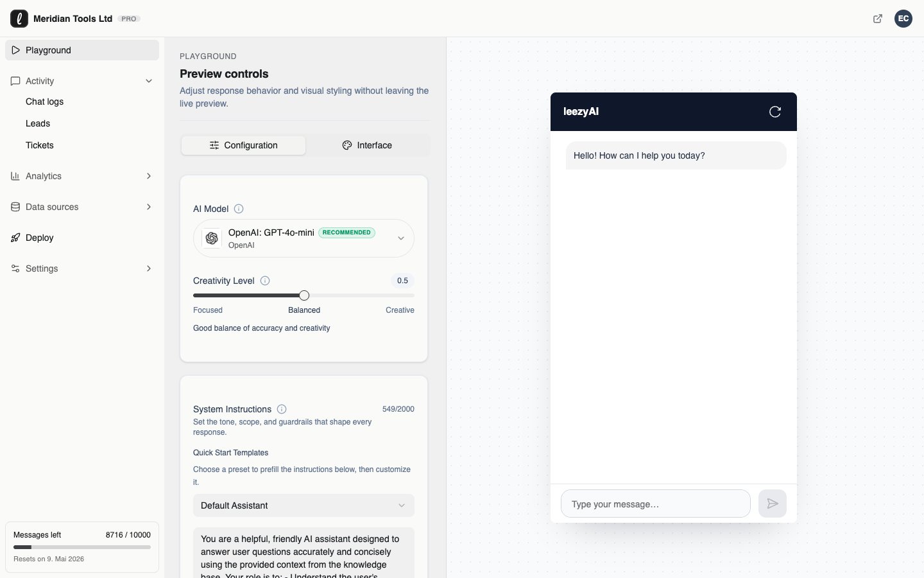Screen dimensions: 924x578
Task: Open the Chat logs page
Action: coord(44,101)
